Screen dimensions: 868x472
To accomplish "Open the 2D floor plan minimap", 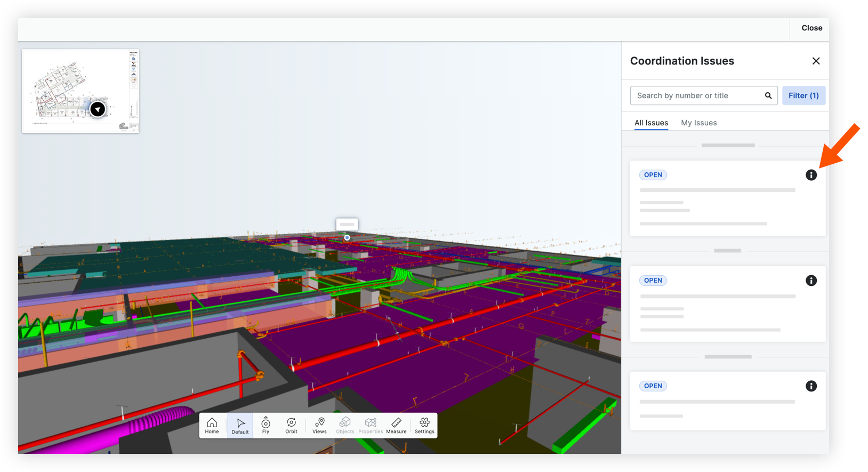I will (81, 91).
